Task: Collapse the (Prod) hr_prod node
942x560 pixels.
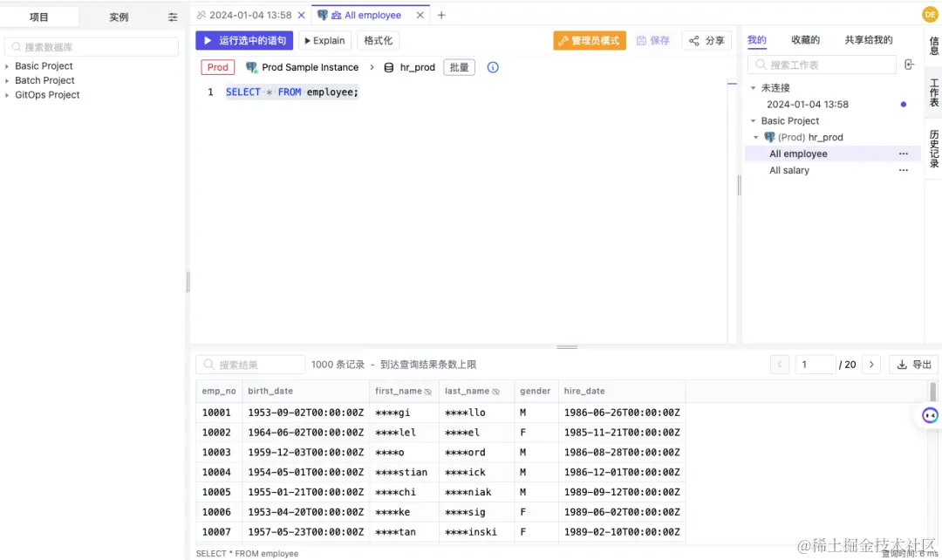Action: tap(756, 138)
